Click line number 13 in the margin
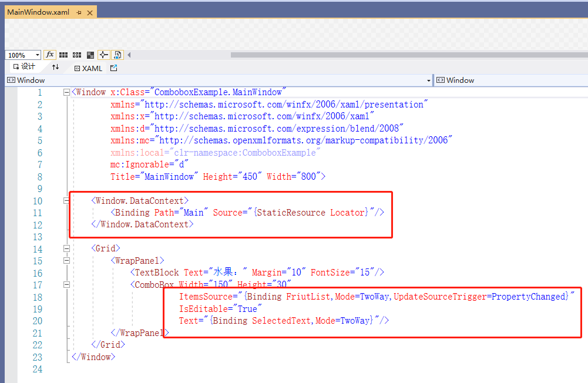588x383 pixels. point(38,237)
